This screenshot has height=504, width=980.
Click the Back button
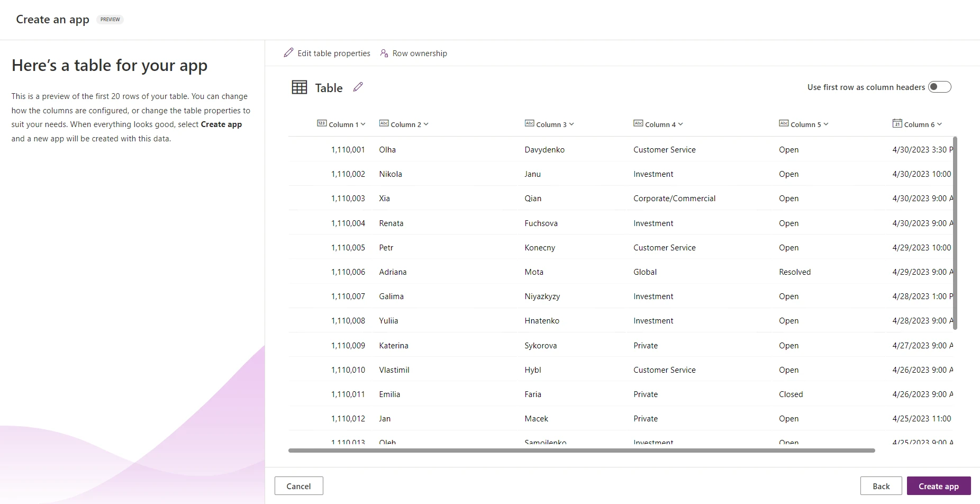click(x=881, y=485)
